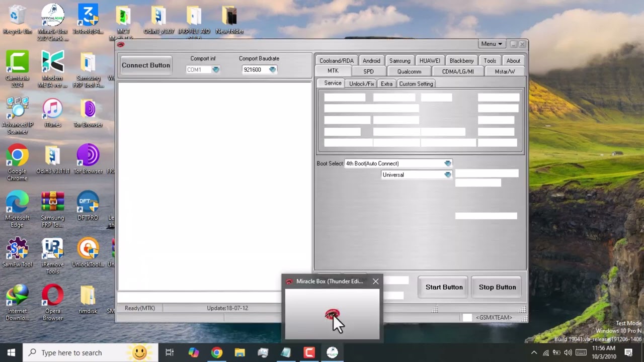Switch to the Tools tab
The image size is (644, 362).
490,60
